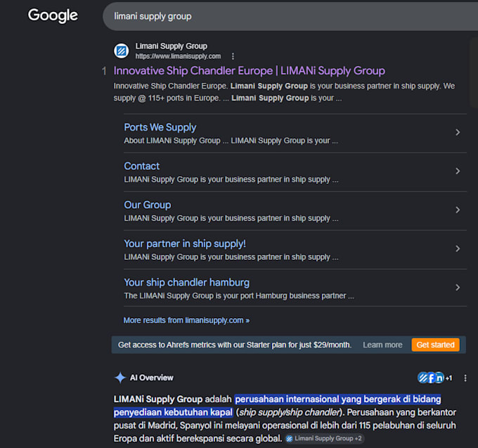
Task: Open 'Your partner in ship supply!' sitelink
Action: 185,244
